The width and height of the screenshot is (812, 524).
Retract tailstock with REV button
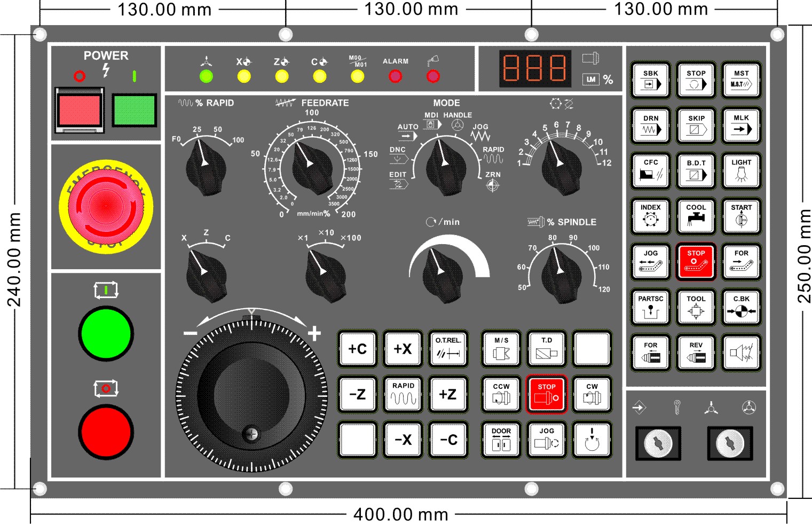tap(696, 353)
